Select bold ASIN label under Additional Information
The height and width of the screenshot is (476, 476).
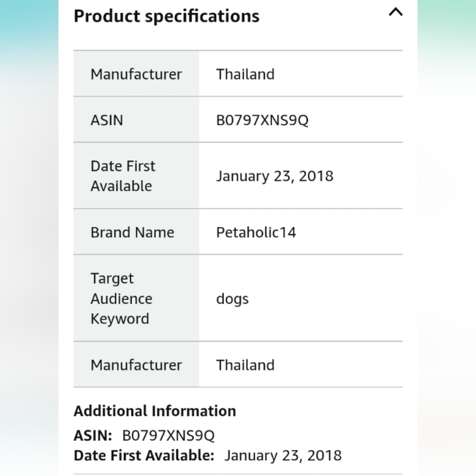click(x=93, y=436)
